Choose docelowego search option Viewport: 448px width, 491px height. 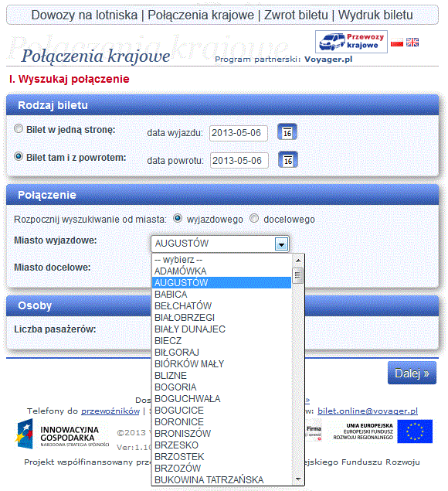tap(254, 218)
